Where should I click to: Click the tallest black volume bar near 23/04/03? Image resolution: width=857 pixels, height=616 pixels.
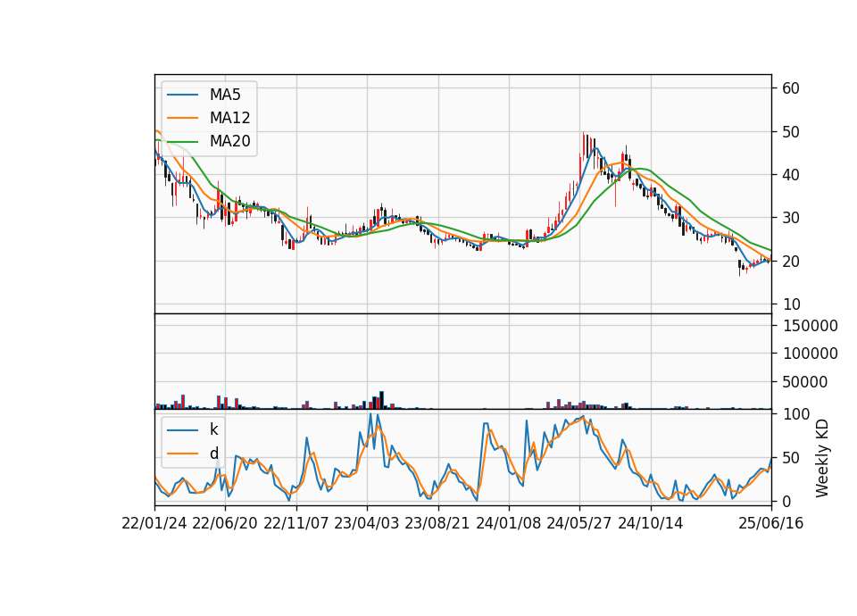381,400
